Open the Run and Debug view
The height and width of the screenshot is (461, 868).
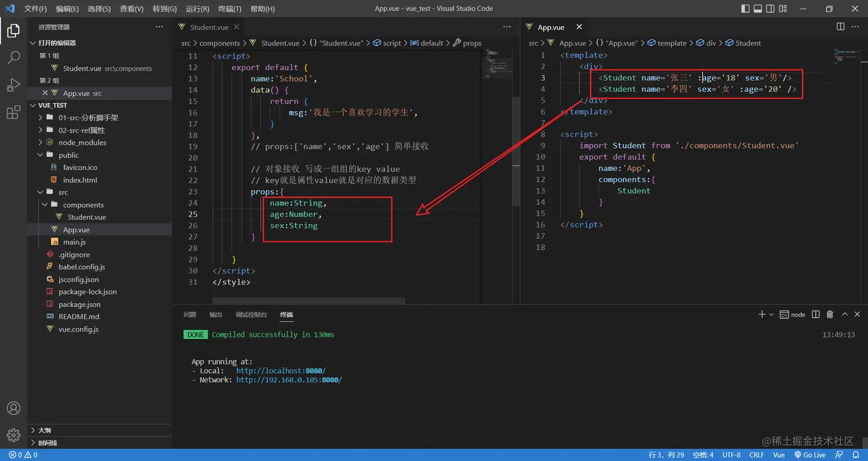click(13, 85)
